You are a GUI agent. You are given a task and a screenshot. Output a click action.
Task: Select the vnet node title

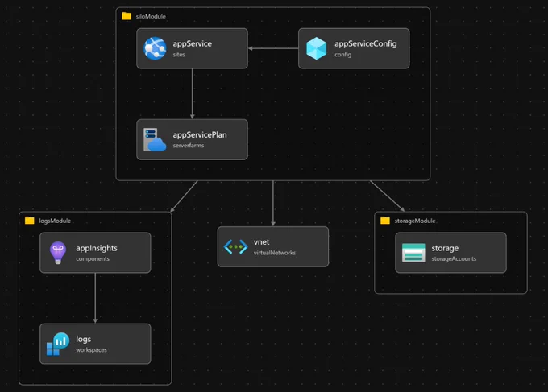tap(261, 242)
